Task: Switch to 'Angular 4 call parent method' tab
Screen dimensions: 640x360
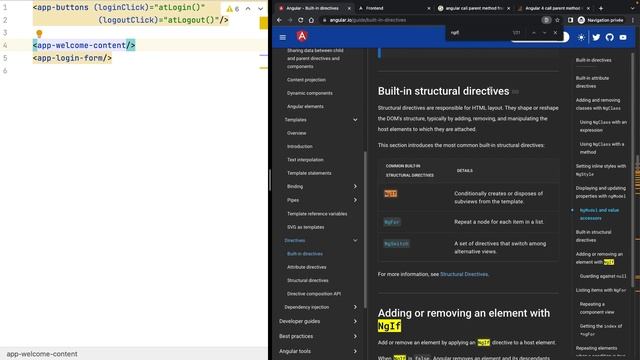Action: tap(553, 8)
